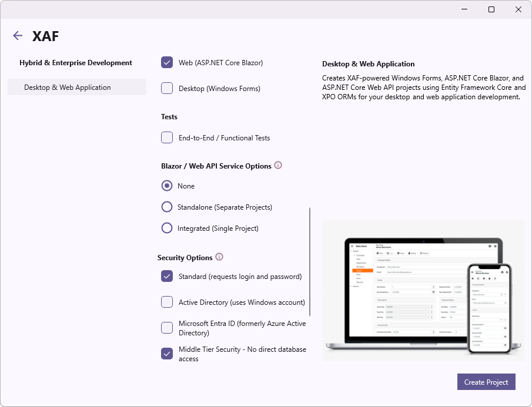Select Desktop & Web Application in sidebar
Viewport: 532px width, 407px height.
click(77, 87)
